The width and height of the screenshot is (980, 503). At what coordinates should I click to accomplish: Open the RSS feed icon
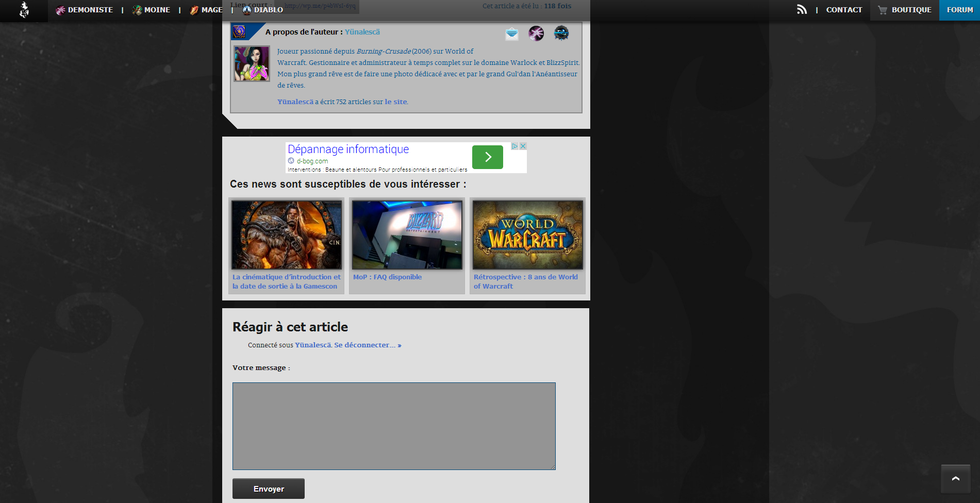click(802, 10)
